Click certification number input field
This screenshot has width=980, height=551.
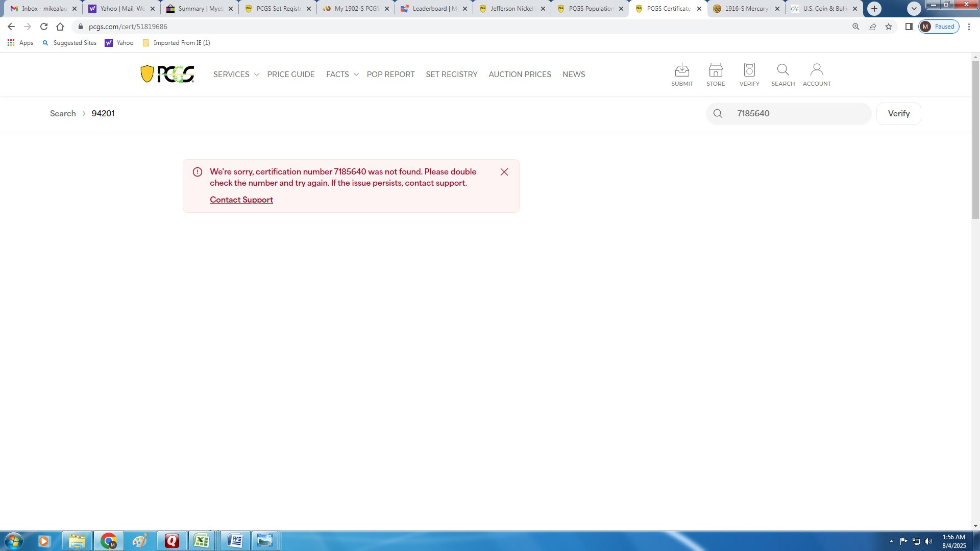(x=789, y=113)
